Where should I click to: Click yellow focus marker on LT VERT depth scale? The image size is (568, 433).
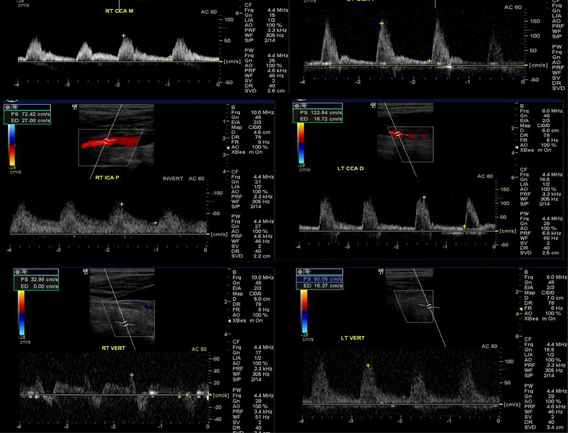521,309
